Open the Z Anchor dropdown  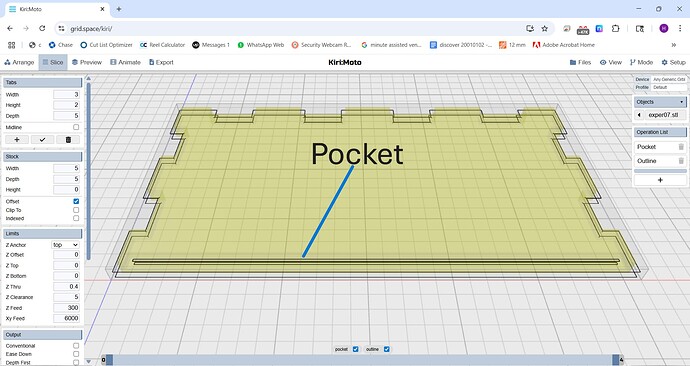[66, 245]
